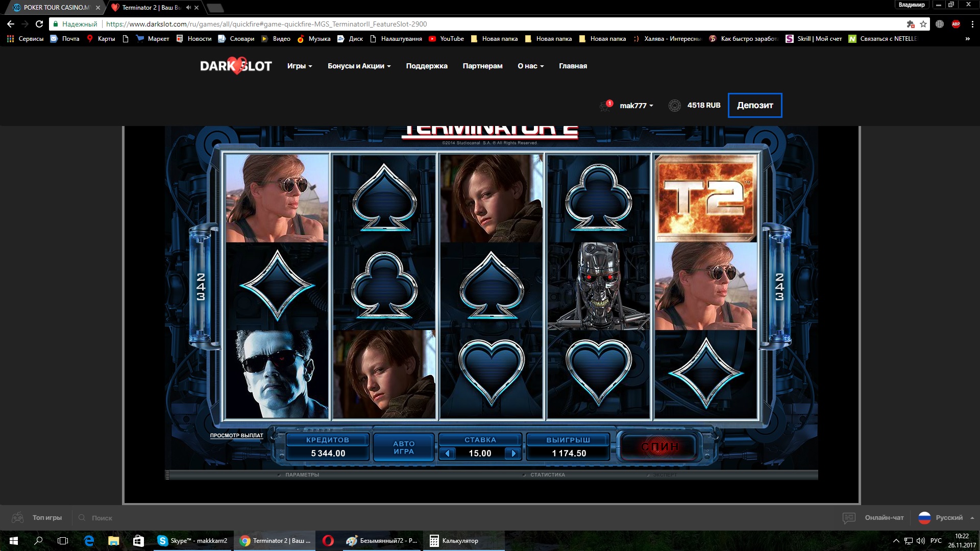Open the Партнерам page
The height and width of the screenshot is (551, 980).
(x=482, y=66)
